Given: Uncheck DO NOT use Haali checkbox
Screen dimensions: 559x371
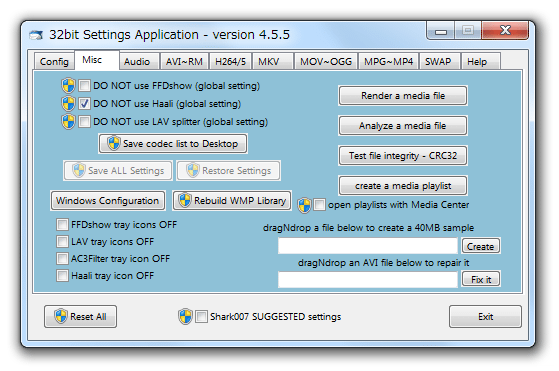Looking at the screenshot, I should [84, 104].
